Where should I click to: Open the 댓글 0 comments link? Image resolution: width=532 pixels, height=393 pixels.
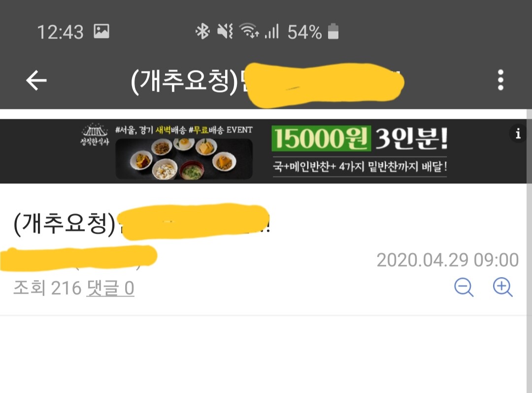coord(110,288)
